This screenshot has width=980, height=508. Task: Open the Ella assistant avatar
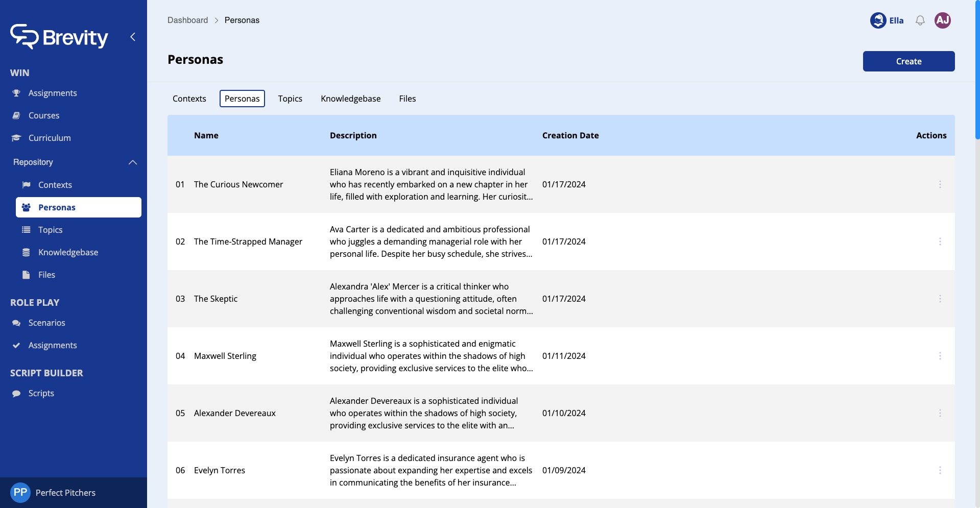click(x=878, y=20)
